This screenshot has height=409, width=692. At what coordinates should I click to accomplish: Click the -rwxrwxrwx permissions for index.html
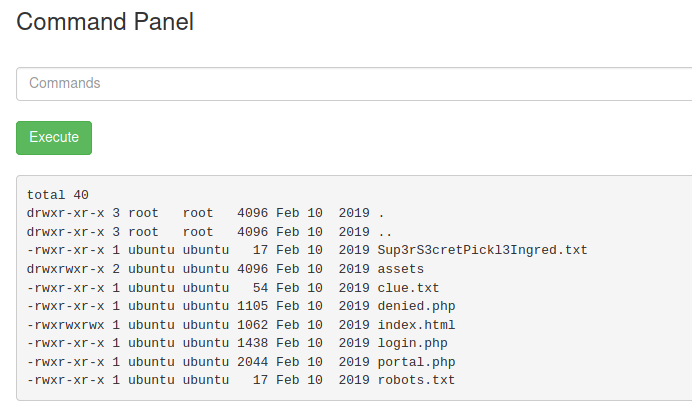[66, 325]
